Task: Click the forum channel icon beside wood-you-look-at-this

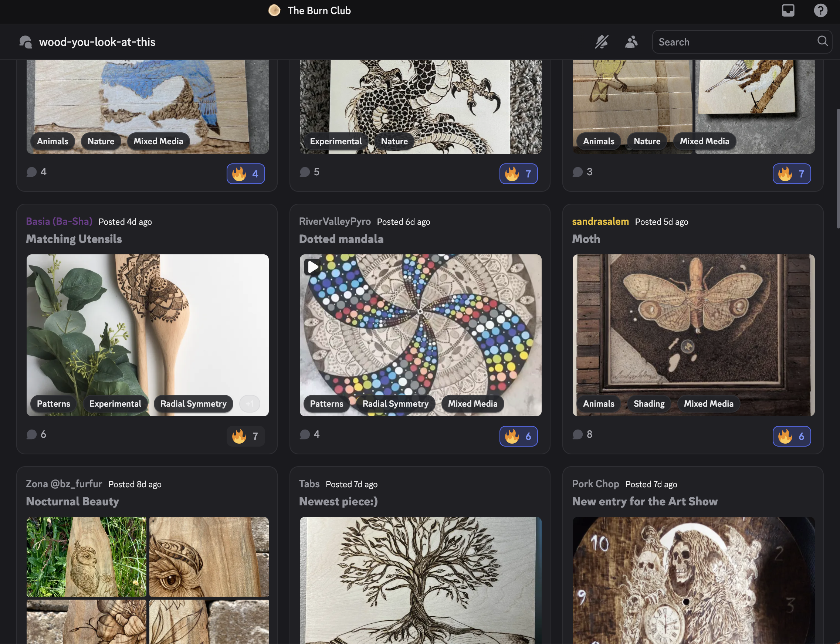Action: [x=26, y=42]
